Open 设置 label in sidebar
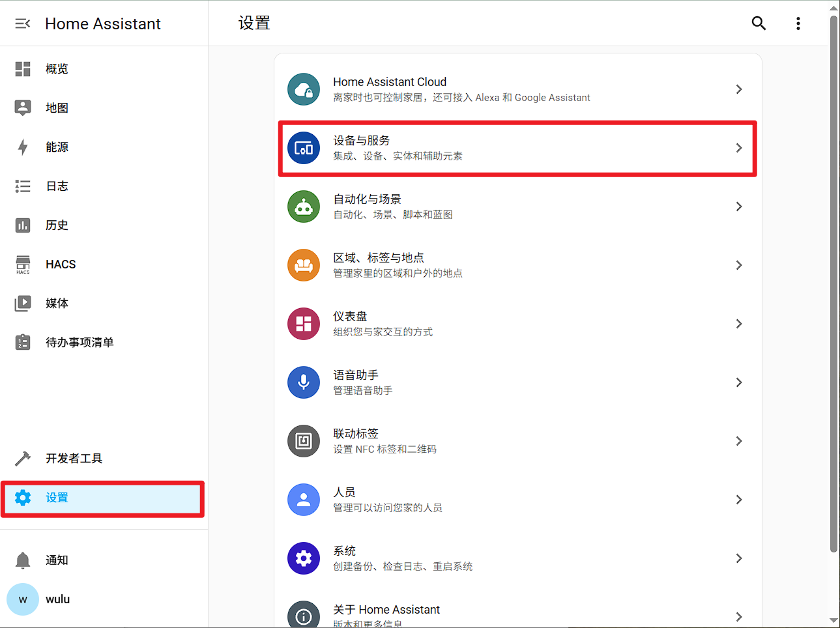This screenshot has height=628, width=840. tap(57, 498)
